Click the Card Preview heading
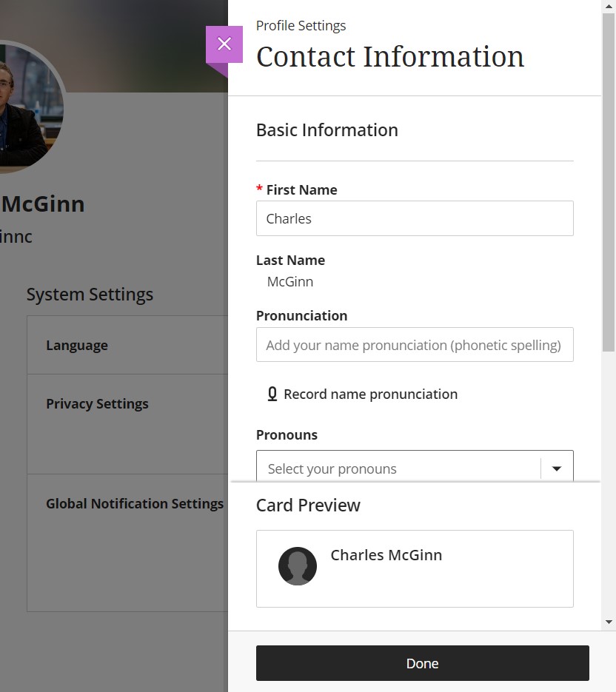The width and height of the screenshot is (616, 692). [308, 505]
